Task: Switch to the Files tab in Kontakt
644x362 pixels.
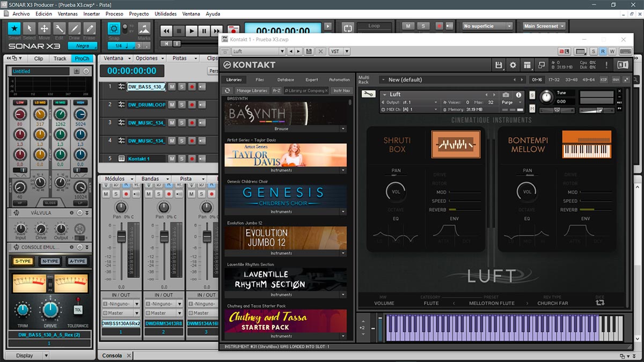Action: tap(260, 80)
